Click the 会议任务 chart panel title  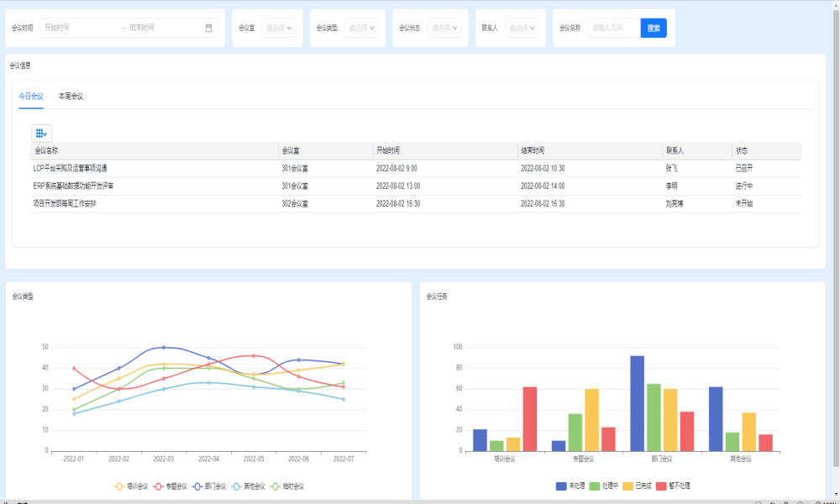(x=437, y=297)
